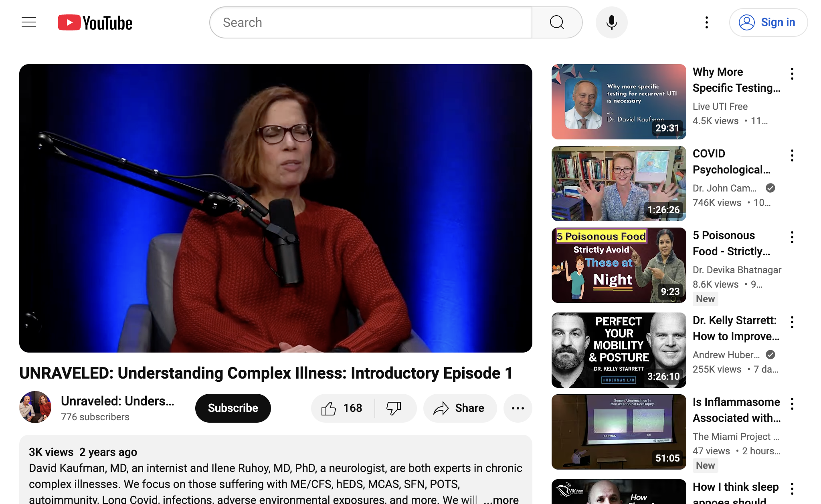The image size is (821, 504).
Task: Start voice search with microphone
Action: tap(611, 22)
